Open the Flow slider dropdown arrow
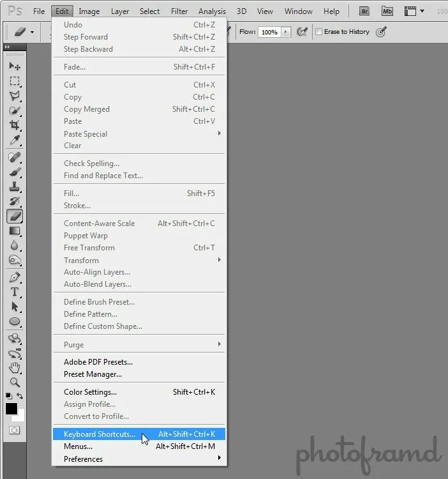 [286, 32]
